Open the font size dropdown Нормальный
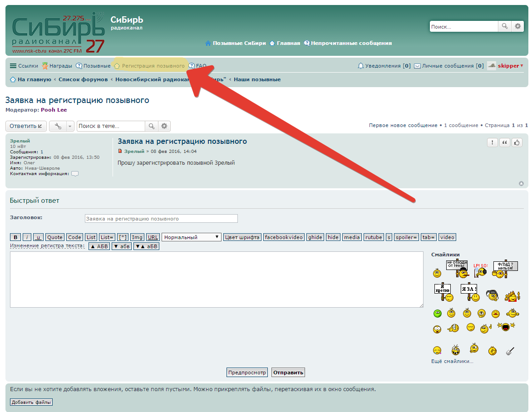 click(x=191, y=237)
